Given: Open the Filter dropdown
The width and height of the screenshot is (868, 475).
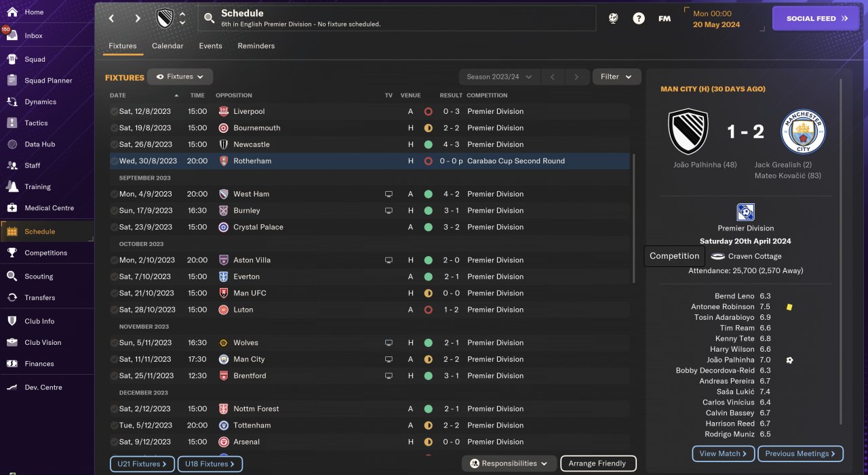Looking at the screenshot, I should [616, 77].
